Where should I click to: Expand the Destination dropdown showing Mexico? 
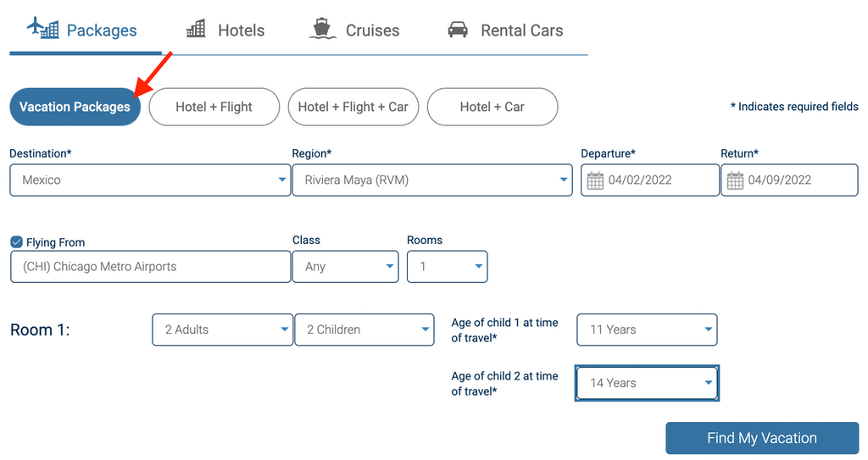[150, 180]
